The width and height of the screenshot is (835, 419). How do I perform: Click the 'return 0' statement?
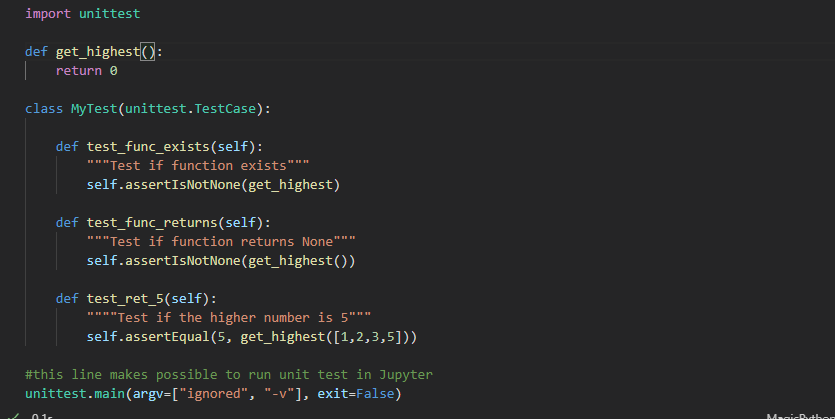[x=86, y=71]
